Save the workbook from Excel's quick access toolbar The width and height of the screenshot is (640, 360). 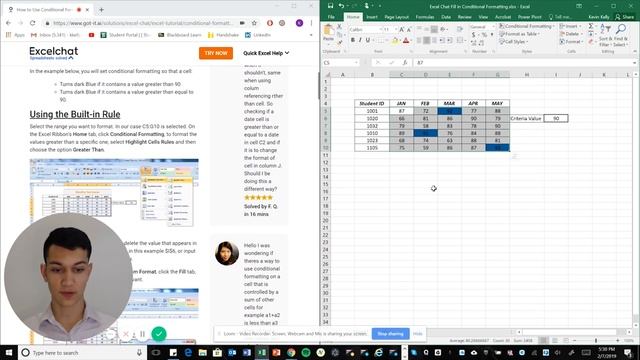(x=331, y=6)
